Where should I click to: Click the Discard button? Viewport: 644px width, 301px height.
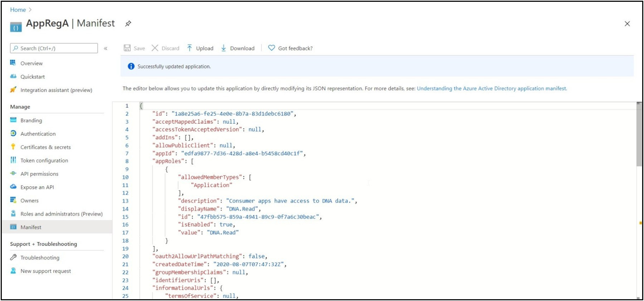(166, 48)
